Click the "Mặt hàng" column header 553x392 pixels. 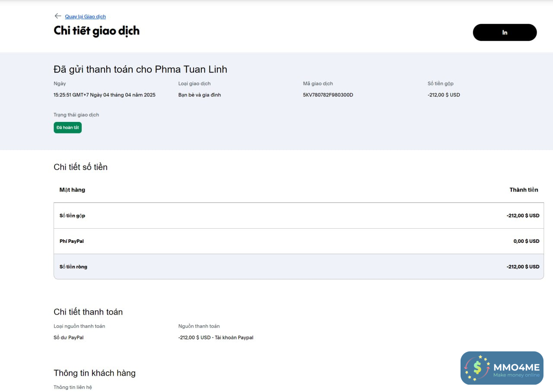coord(72,190)
